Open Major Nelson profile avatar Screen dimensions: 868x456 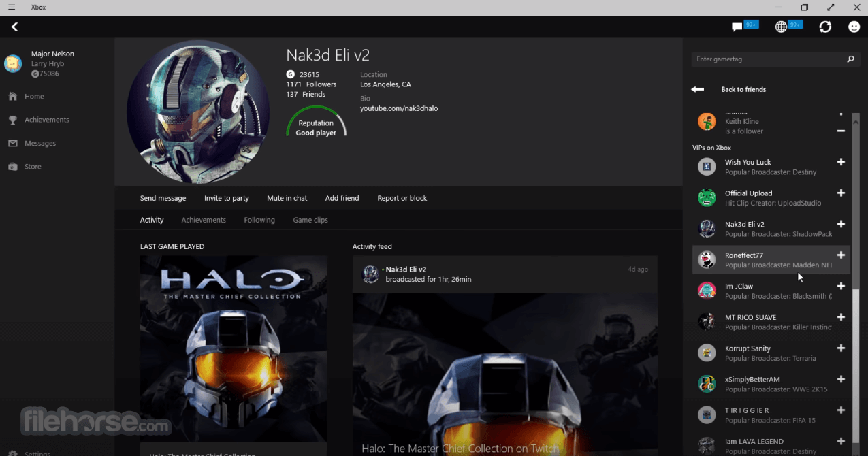(13, 63)
